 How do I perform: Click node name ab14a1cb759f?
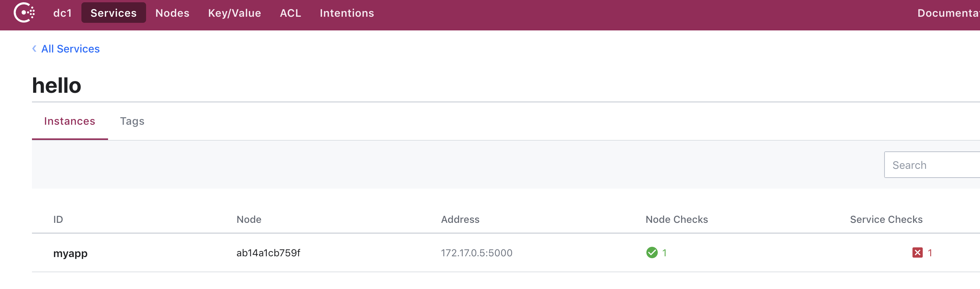[268, 253]
